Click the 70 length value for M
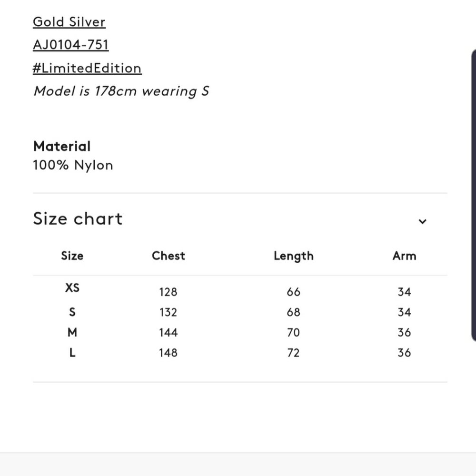The image size is (476, 476). 294,332
